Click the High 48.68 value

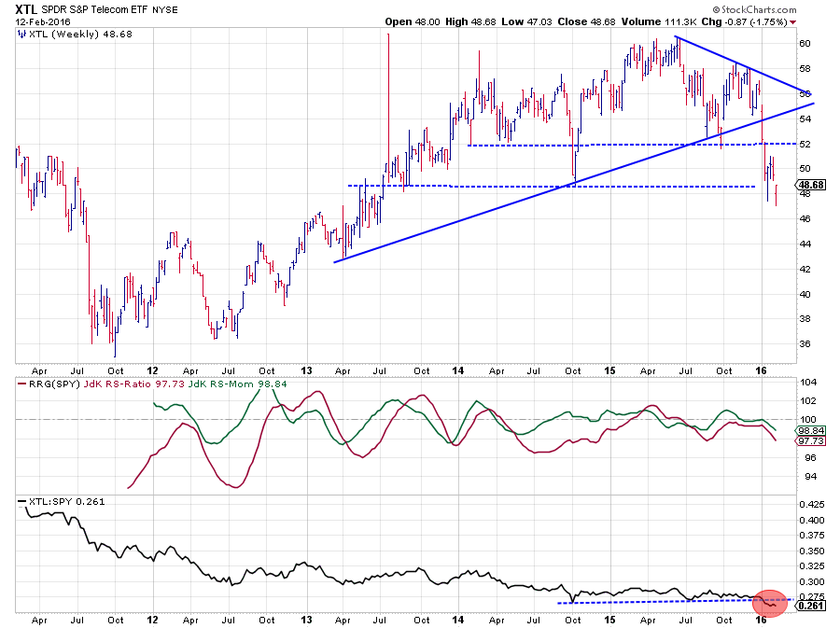tap(471, 22)
